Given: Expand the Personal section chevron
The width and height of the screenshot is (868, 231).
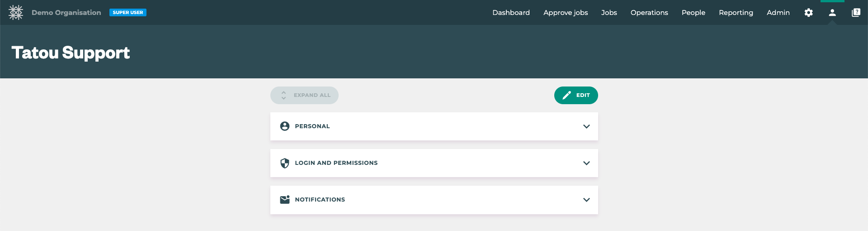Looking at the screenshot, I should [586, 126].
